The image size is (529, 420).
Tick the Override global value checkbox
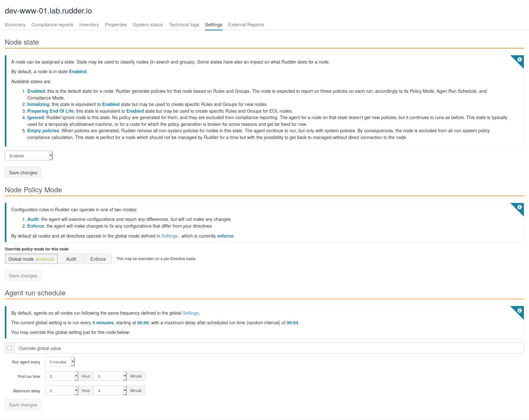tap(10, 348)
